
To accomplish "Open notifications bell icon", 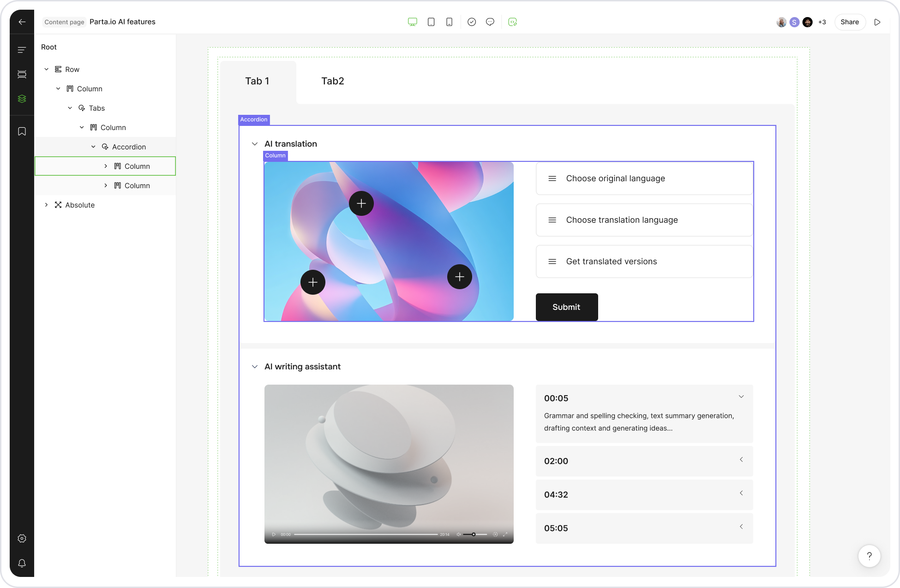I will click(x=22, y=563).
